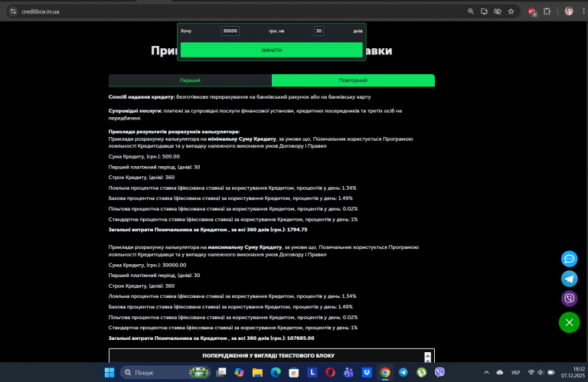This screenshot has height=382, width=588.
Task: Click 'Приклади результатів розрахунків калькулятора:' heading
Action: point(174,132)
